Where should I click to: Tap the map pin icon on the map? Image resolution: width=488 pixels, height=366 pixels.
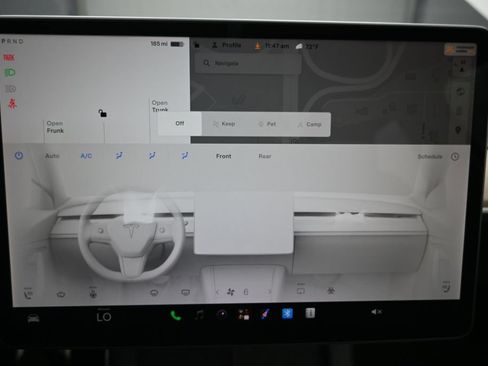[458, 130]
